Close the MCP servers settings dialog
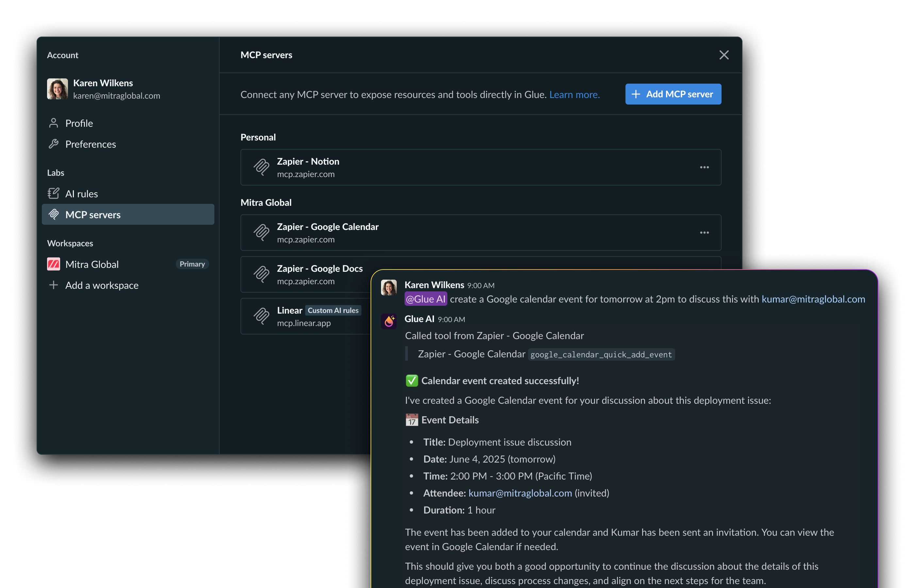Image resolution: width=915 pixels, height=588 pixels. coord(724,55)
